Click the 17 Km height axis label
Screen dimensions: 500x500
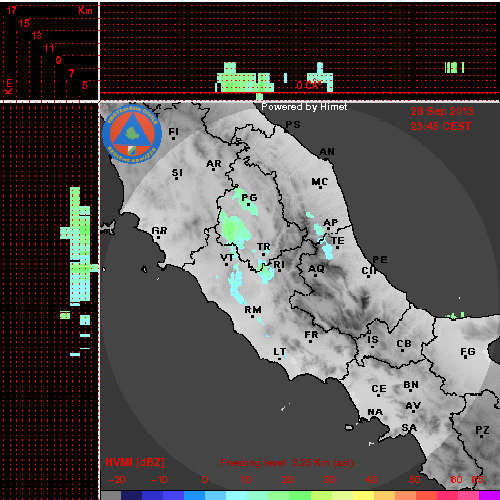[12, 10]
